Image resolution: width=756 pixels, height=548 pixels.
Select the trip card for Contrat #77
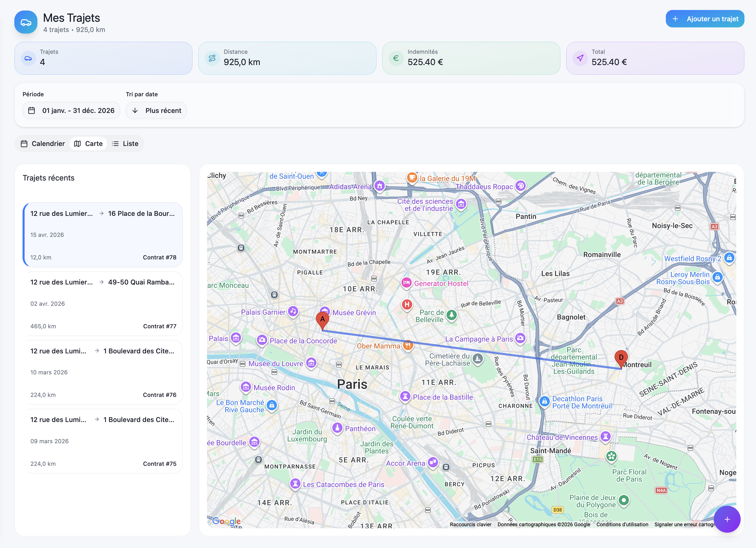coord(103,303)
